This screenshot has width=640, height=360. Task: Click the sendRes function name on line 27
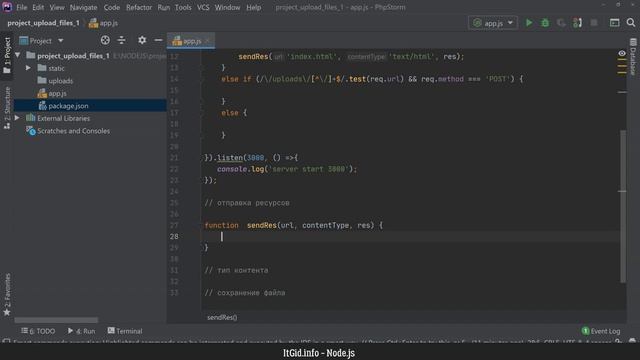(x=262, y=225)
